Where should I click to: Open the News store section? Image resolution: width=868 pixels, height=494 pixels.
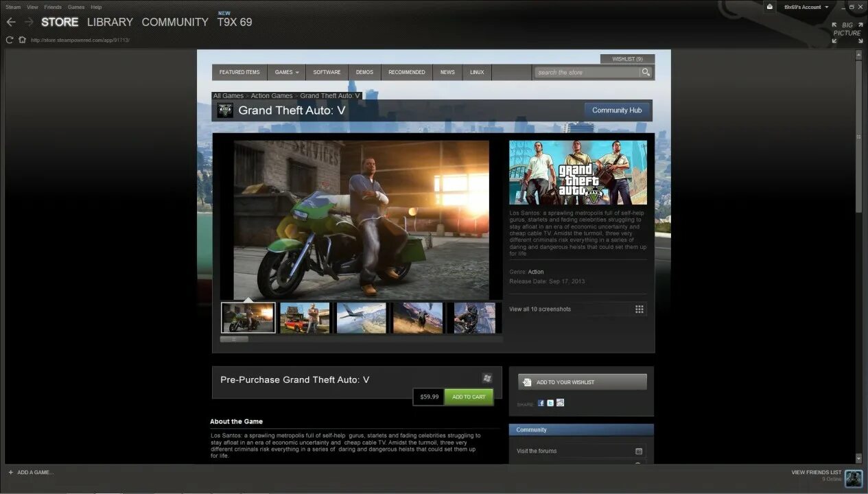(447, 72)
